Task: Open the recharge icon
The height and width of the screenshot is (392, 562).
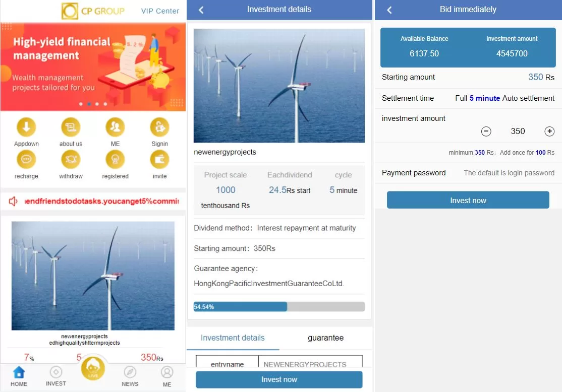Action: click(26, 159)
